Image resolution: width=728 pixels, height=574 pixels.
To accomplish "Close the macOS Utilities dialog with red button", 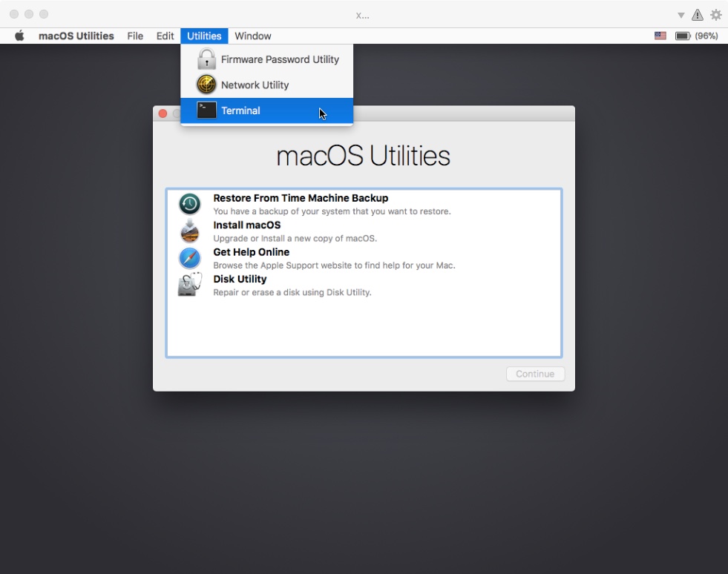I will point(163,113).
